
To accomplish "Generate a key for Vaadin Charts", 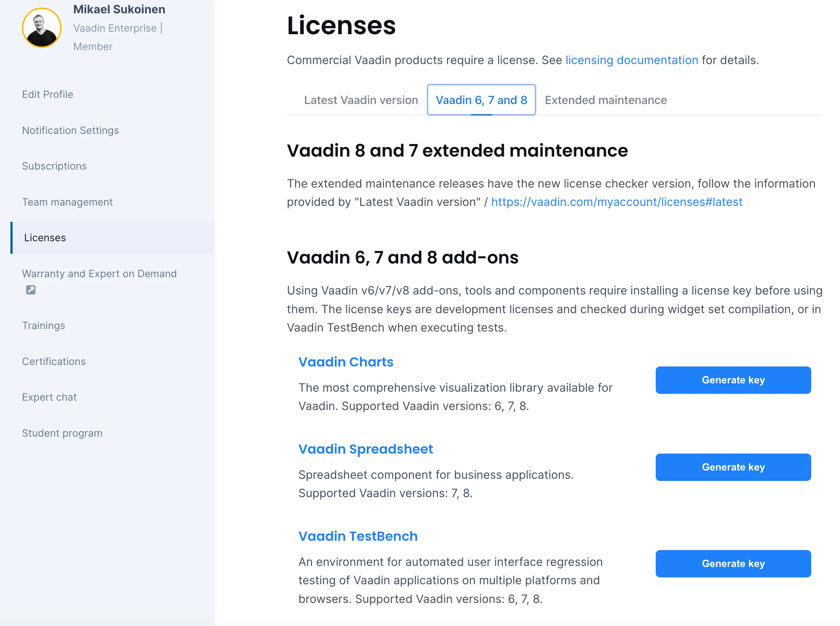I will (x=733, y=380).
